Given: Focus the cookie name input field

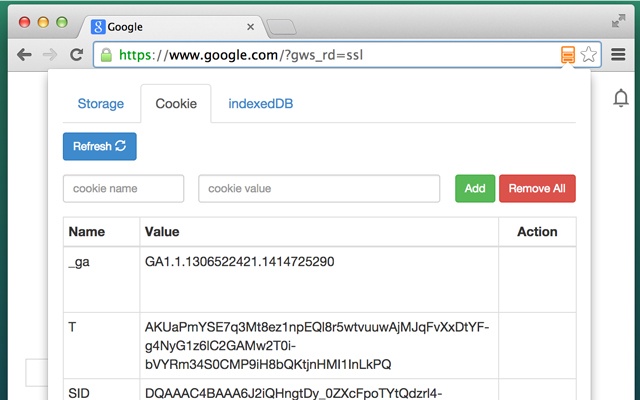Looking at the screenshot, I should (123, 189).
